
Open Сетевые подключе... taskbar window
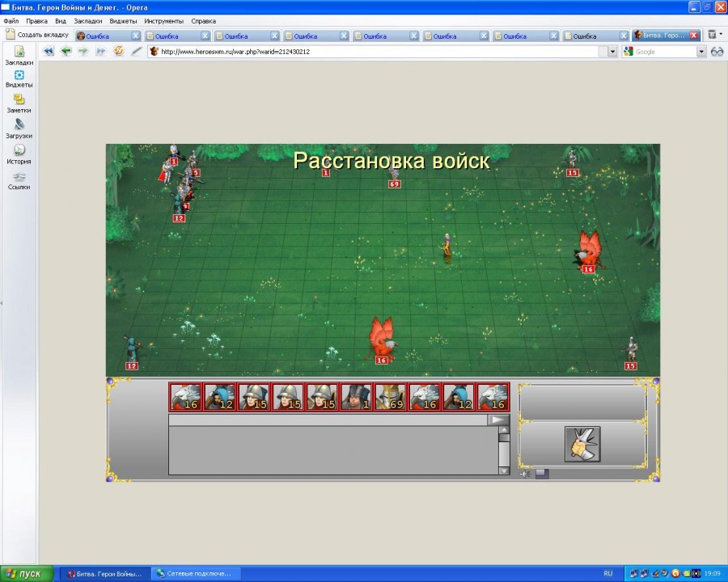coord(197,574)
